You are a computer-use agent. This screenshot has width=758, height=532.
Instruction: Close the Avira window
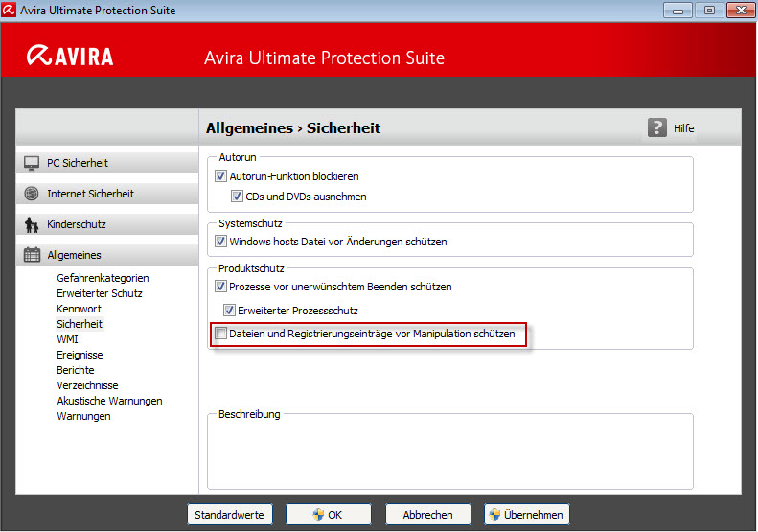coord(741,11)
